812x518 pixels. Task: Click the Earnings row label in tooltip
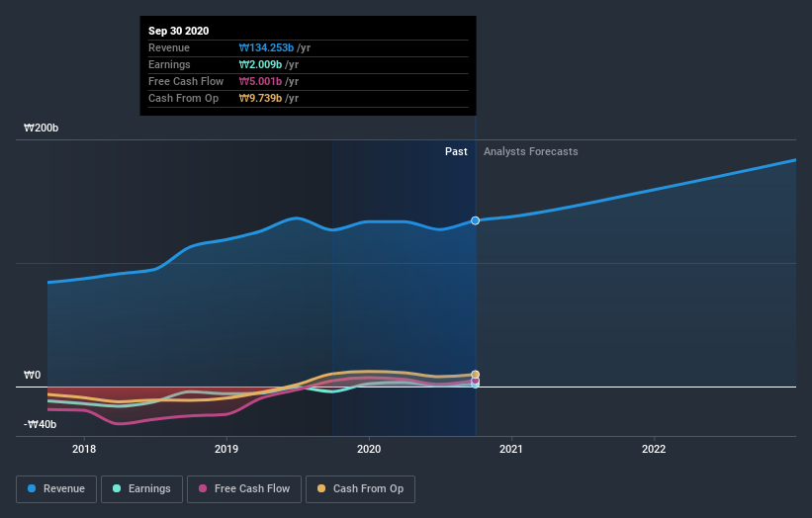pos(169,64)
